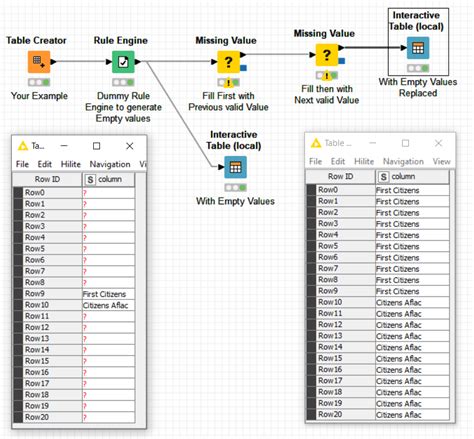
Task: Select the orange Table Creator node icon
Action: click(39, 62)
